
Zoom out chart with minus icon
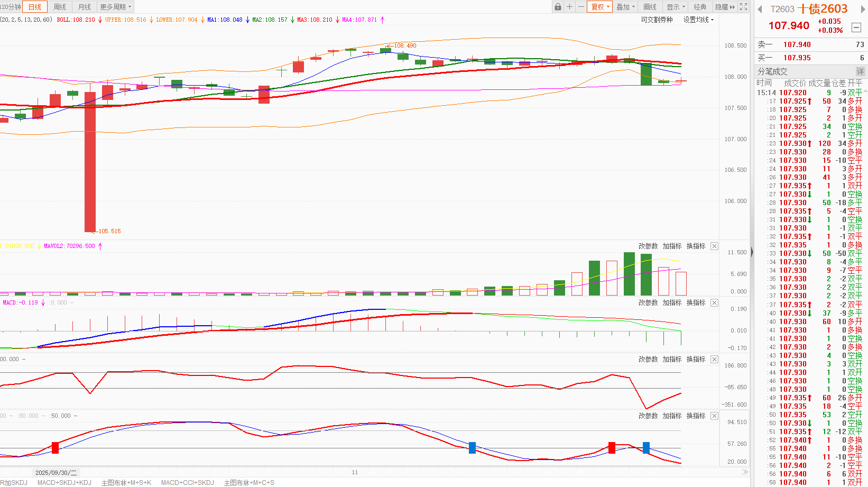pyautogui.click(x=581, y=7)
